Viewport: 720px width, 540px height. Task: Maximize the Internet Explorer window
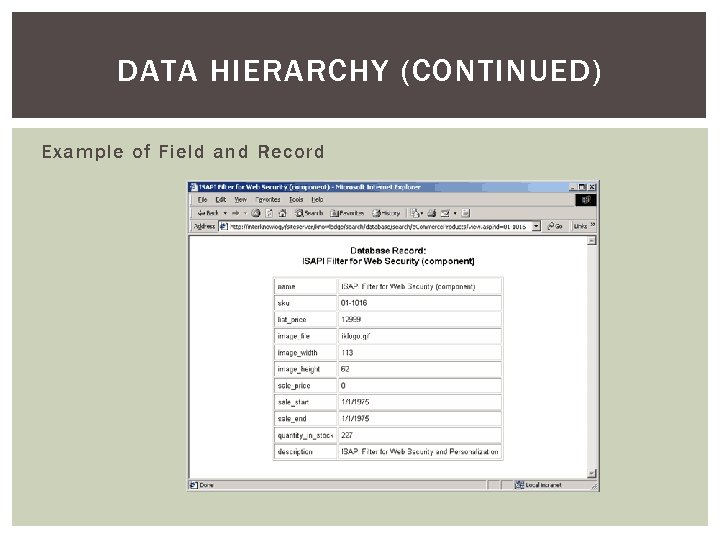point(582,187)
